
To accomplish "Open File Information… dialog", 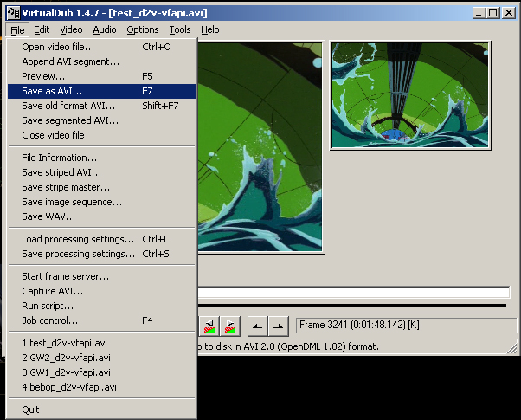I will (101, 158).
